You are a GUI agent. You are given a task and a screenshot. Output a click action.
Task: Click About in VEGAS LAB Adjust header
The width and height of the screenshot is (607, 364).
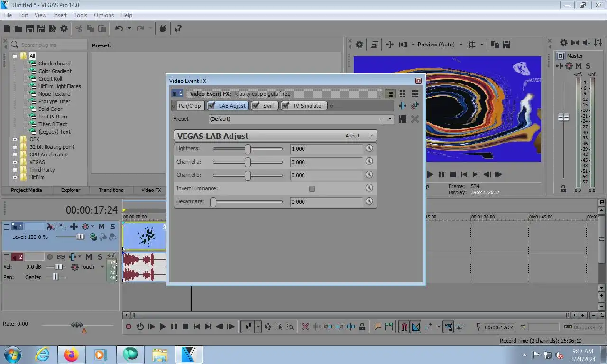[352, 136]
